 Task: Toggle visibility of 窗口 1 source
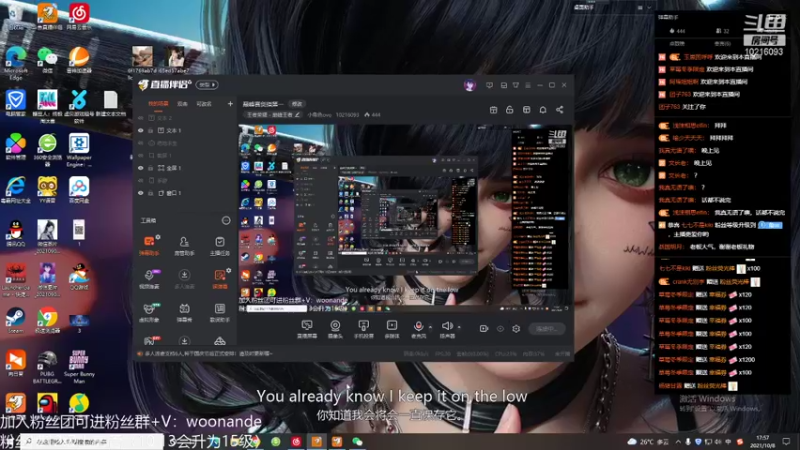tap(141, 193)
